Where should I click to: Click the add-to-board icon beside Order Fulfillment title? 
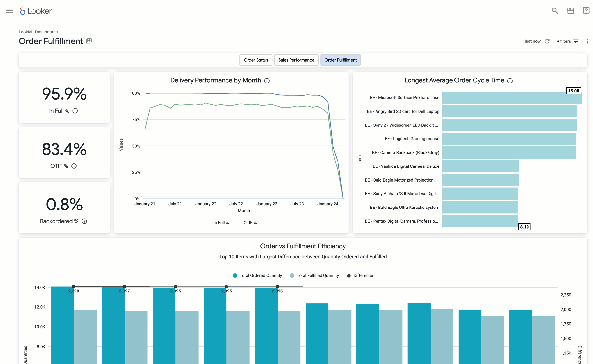tap(89, 41)
